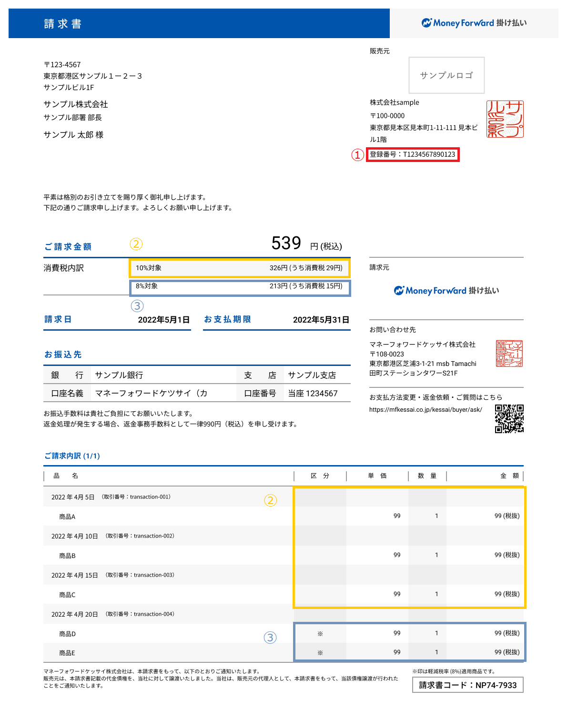Screen dimensions: 588x710
Task: Select 田町ステーションタワーS21F address line
Action: pyautogui.click(x=414, y=373)
